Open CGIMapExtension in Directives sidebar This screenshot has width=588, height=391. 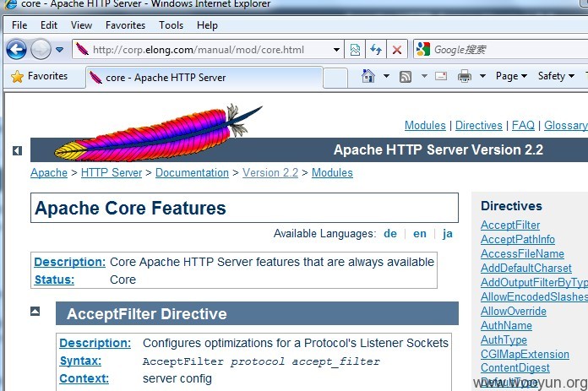point(525,354)
